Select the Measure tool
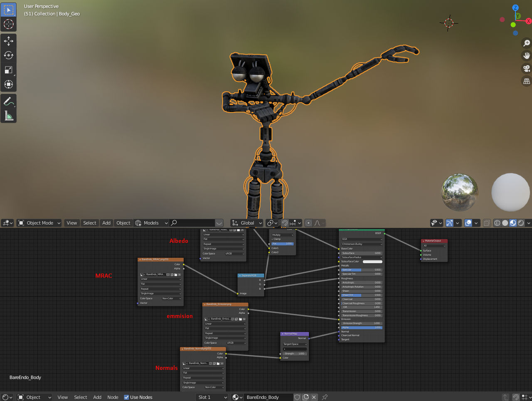Screen dimensions: 532x401 8,115
